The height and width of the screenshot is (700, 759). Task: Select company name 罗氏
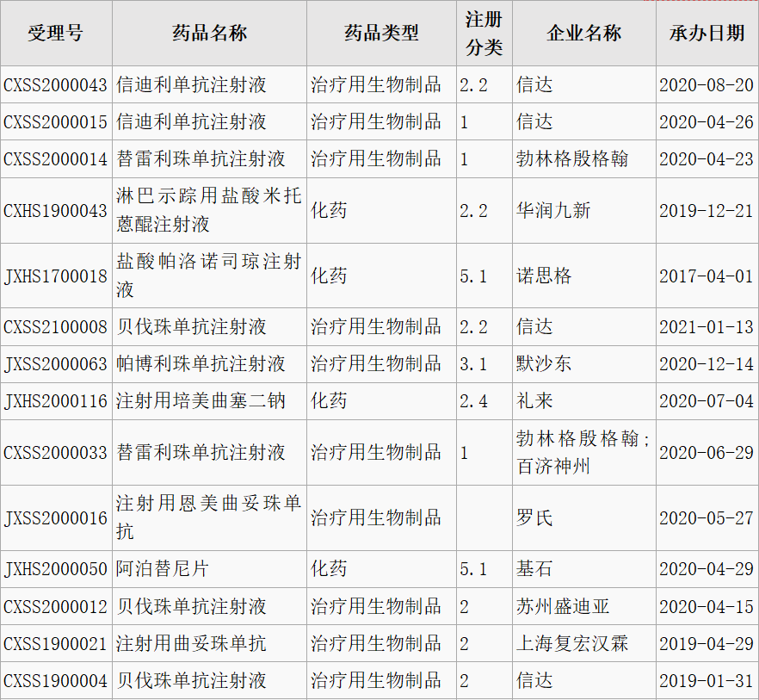coord(534,517)
